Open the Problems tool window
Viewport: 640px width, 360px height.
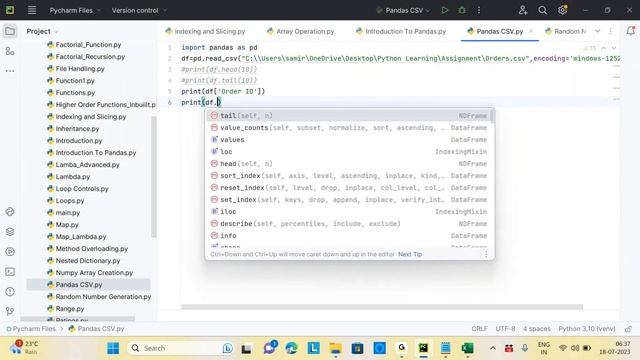coord(10,291)
